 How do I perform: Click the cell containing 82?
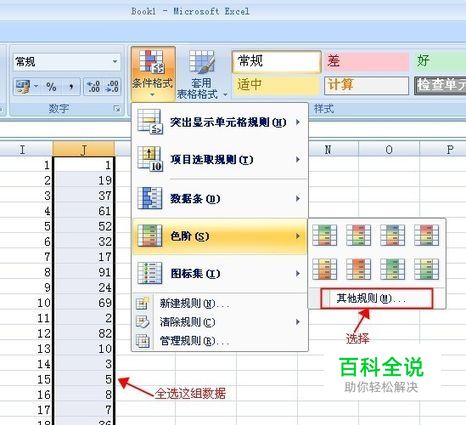84,334
